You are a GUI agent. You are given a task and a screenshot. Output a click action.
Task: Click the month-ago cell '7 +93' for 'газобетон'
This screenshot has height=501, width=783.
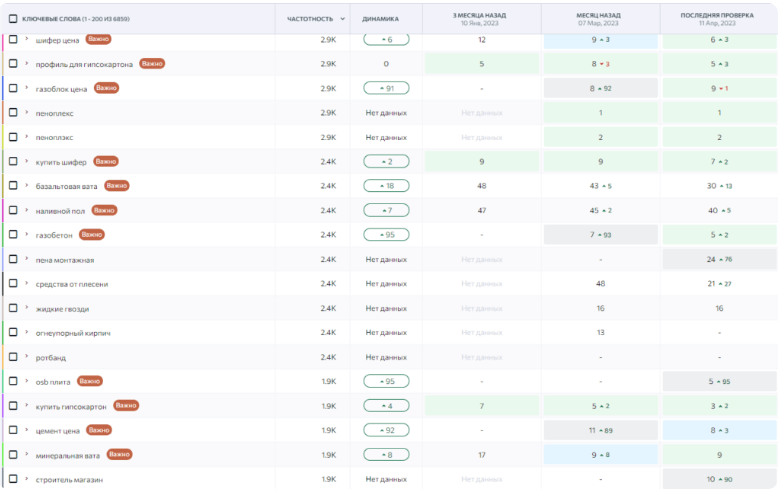pyautogui.click(x=601, y=234)
